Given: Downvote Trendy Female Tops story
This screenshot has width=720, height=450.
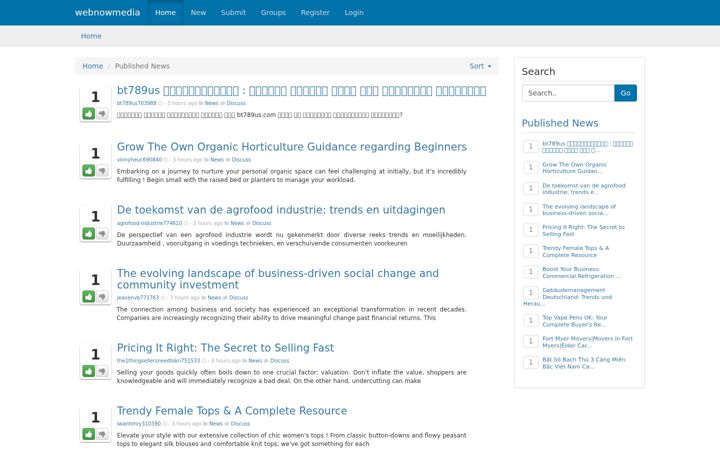Looking at the screenshot, I should [102, 434].
